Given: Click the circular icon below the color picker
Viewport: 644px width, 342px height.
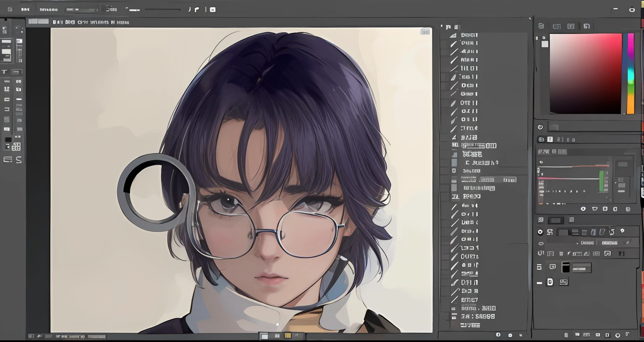Looking at the screenshot, I should pos(540,127).
